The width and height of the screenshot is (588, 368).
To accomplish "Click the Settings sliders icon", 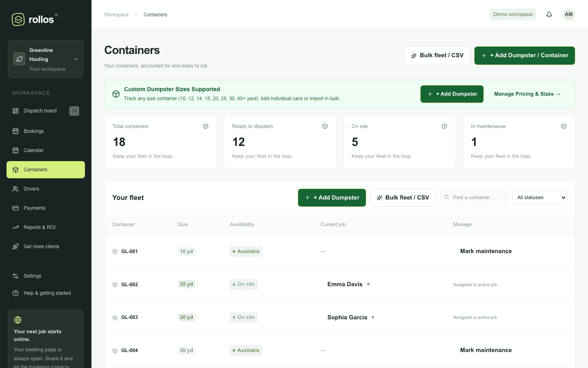I will coord(16,276).
